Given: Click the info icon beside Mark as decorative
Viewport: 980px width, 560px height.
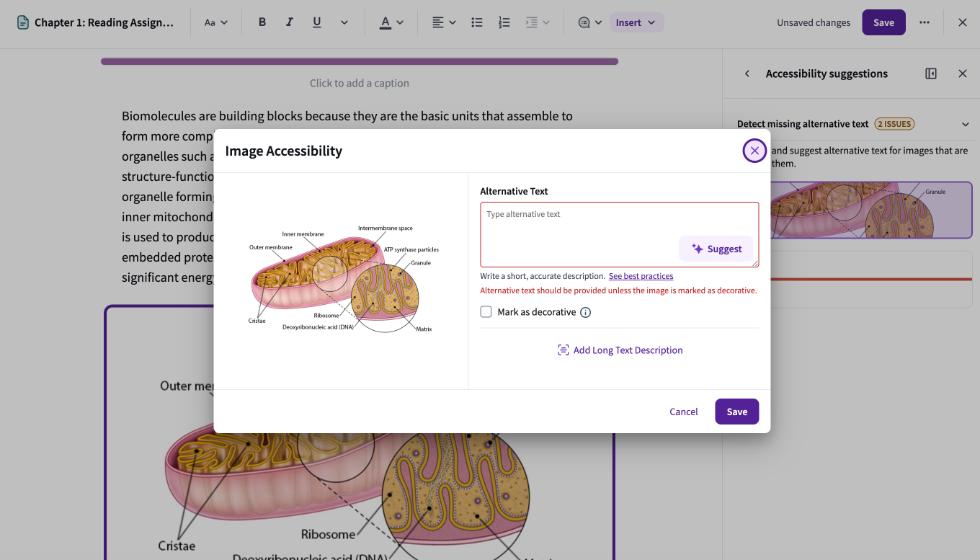Looking at the screenshot, I should tap(586, 312).
